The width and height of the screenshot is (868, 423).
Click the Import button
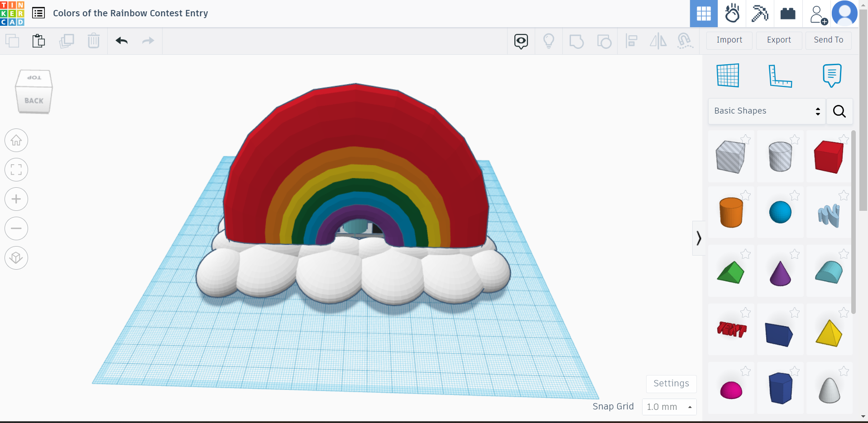pos(729,40)
